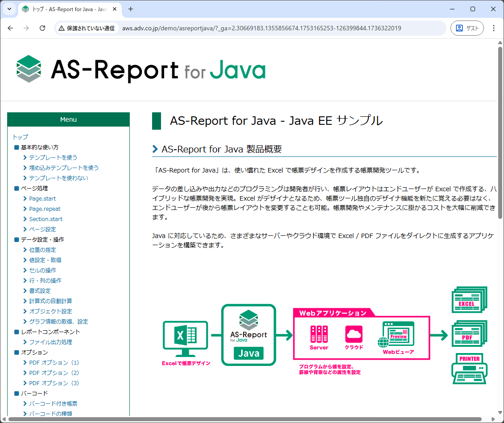Click the horizontal scrollbar right arrow
The image size is (504, 423).
coord(493,419)
